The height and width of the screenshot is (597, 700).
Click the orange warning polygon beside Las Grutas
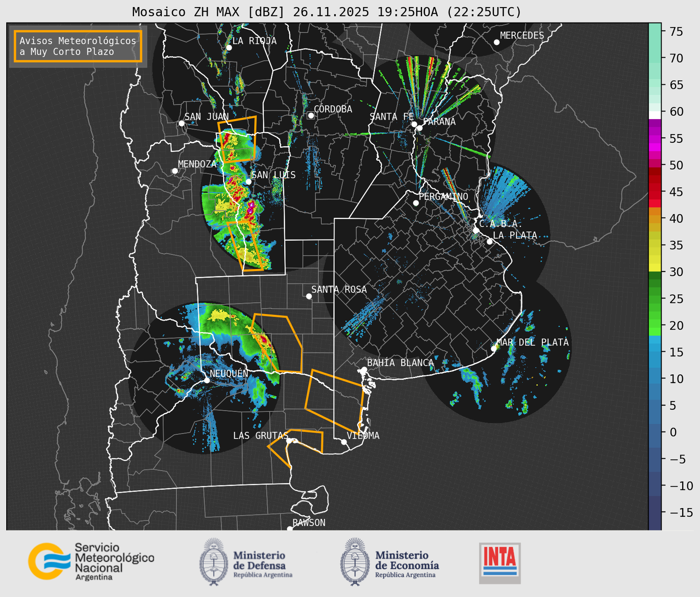[295, 448]
